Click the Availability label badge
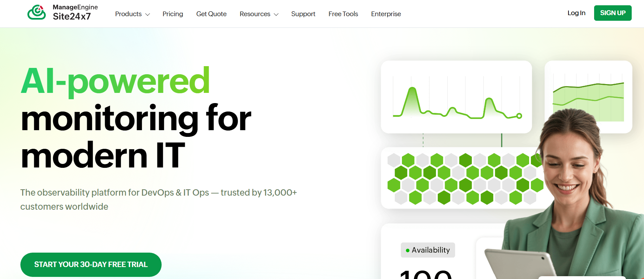 tap(428, 250)
